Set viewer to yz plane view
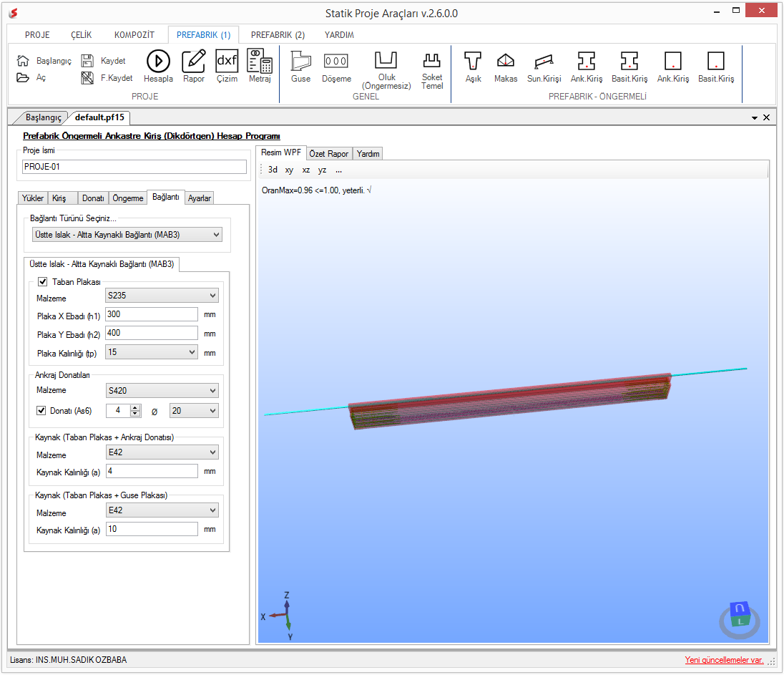784x675 pixels. 323,170
